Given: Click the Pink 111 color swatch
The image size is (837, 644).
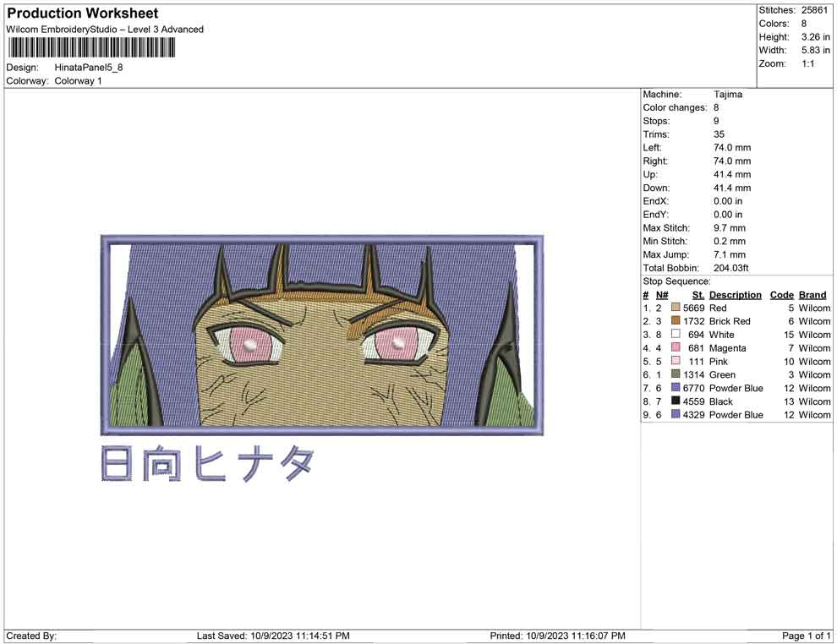Looking at the screenshot, I should [676, 361].
